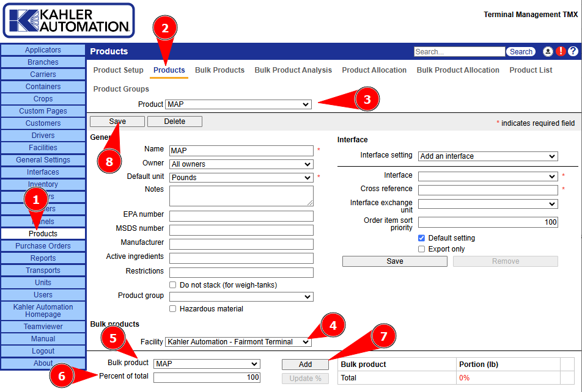Screen dimensions: 582x392
Task: Go to Transports sidebar item
Action: [x=43, y=270]
